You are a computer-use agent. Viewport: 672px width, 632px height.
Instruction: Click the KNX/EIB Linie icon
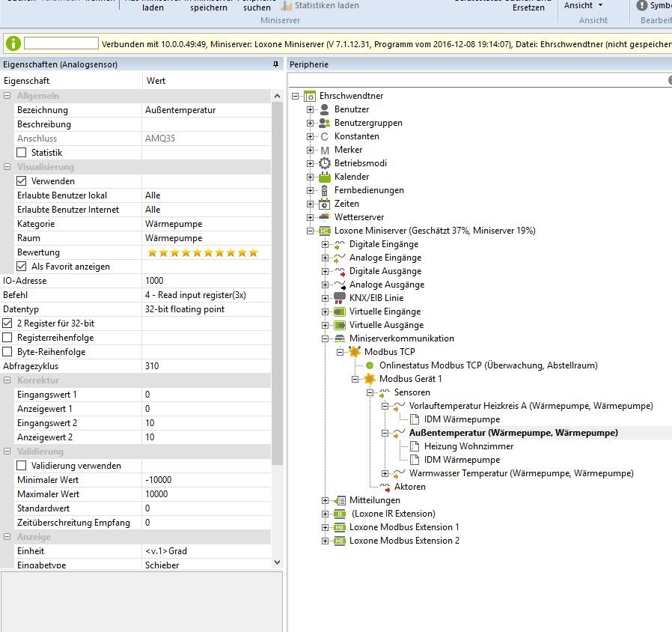[339, 298]
